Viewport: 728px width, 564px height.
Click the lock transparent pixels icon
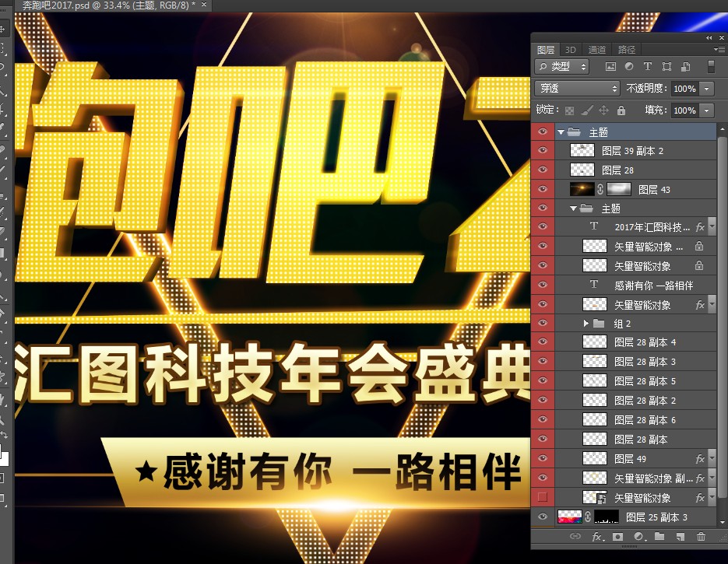pos(569,110)
